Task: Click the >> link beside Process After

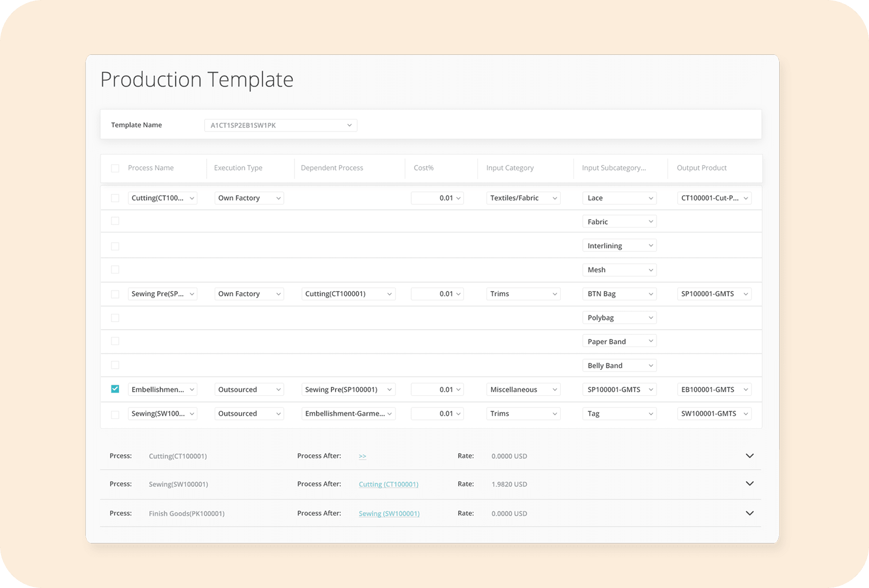Action: [362, 456]
